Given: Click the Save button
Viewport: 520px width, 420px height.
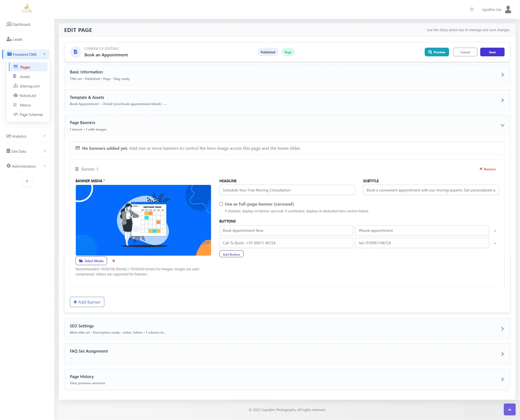Looking at the screenshot, I should [492, 52].
